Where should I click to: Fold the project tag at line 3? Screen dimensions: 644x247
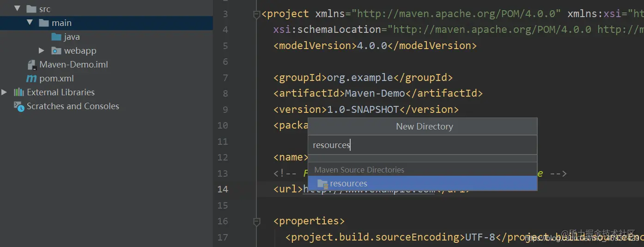(x=257, y=15)
